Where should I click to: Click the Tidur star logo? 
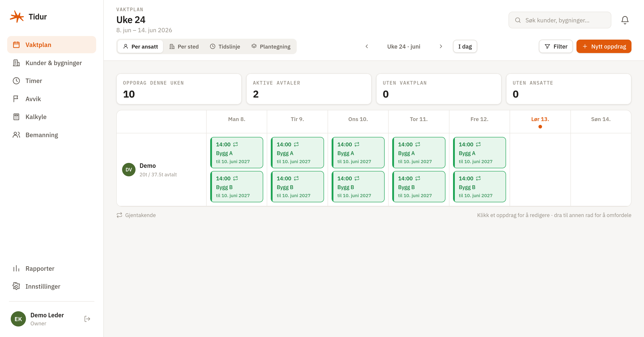tap(17, 17)
